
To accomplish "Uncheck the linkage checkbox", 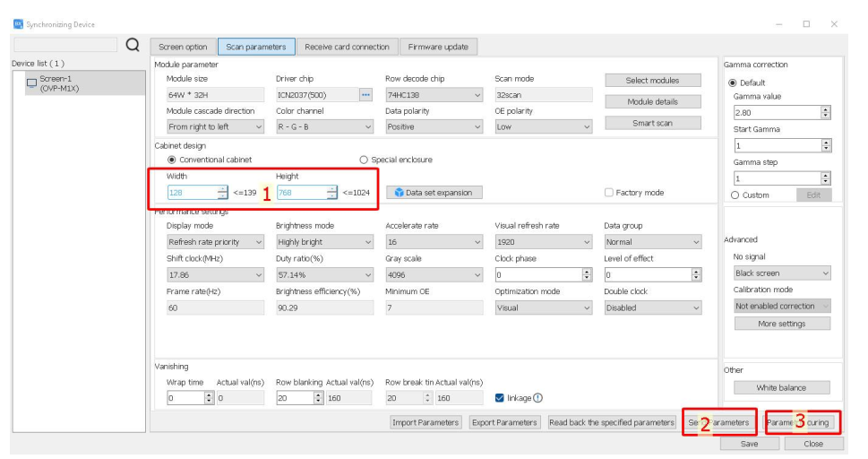I will pyautogui.click(x=500, y=398).
